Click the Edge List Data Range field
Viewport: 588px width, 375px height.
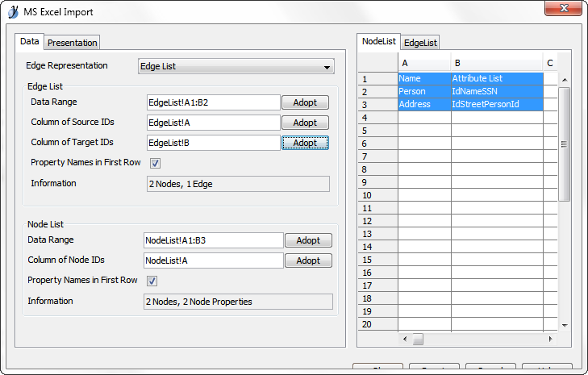tap(213, 103)
